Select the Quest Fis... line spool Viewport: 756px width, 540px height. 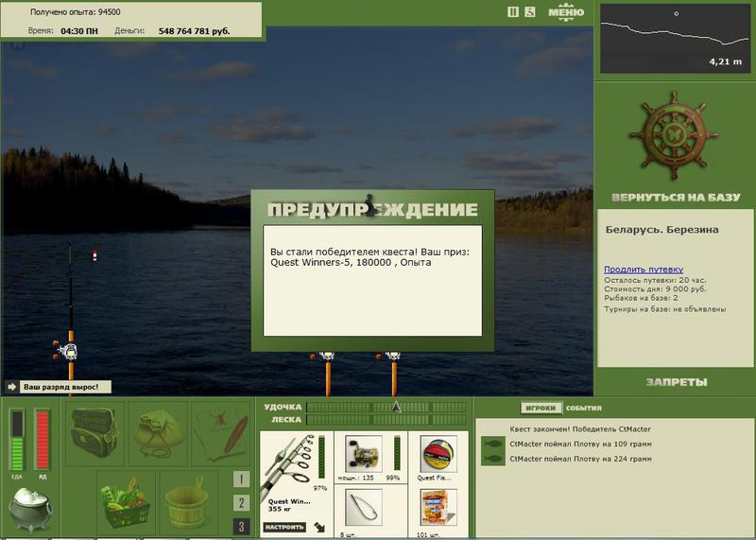coord(438,454)
